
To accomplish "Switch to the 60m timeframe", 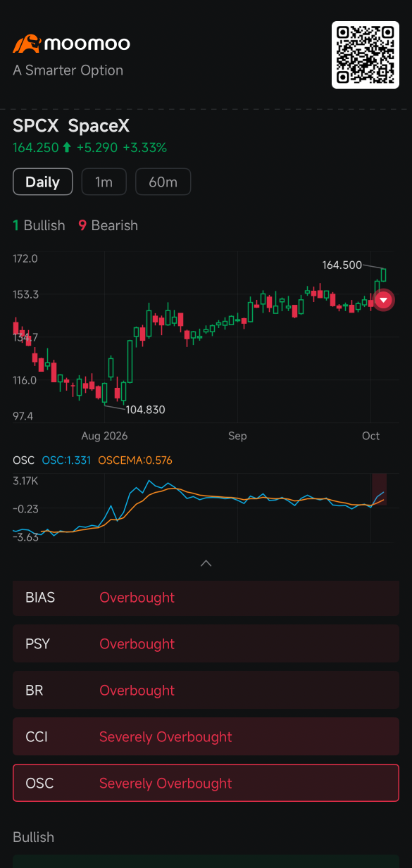I will tap(163, 182).
